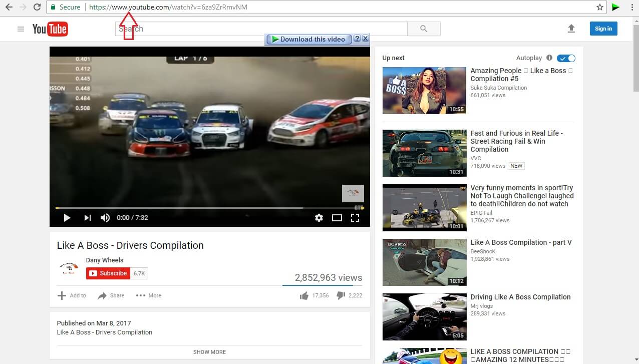Click the 0:00 / 7:32 time display
Screen dimensions: 639x364
(x=132, y=218)
